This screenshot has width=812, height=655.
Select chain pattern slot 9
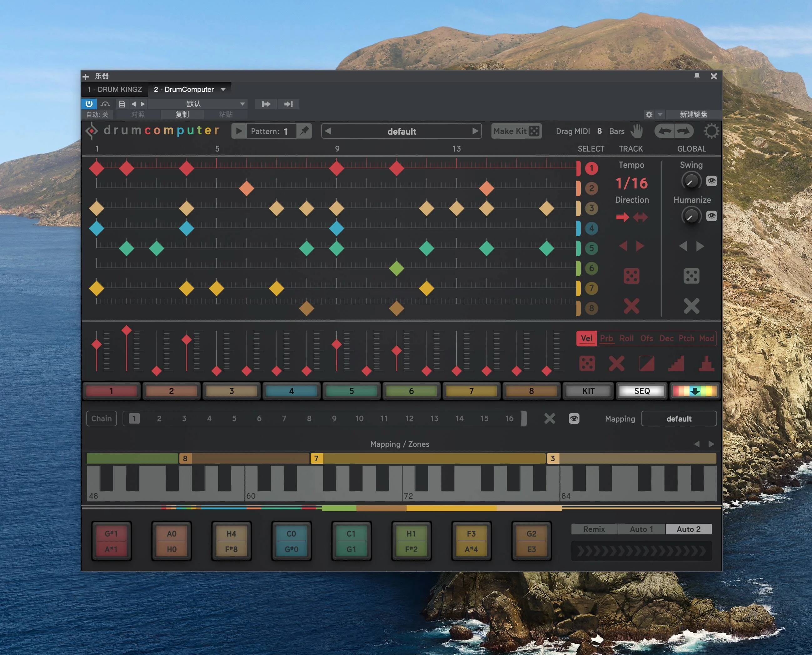tap(334, 418)
